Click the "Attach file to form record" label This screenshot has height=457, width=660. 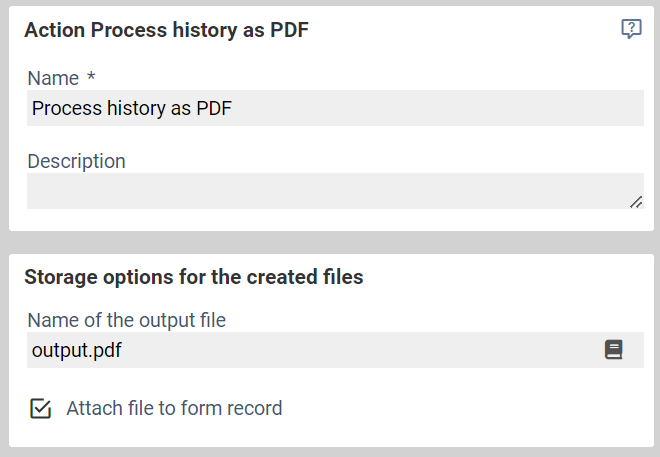coord(174,408)
